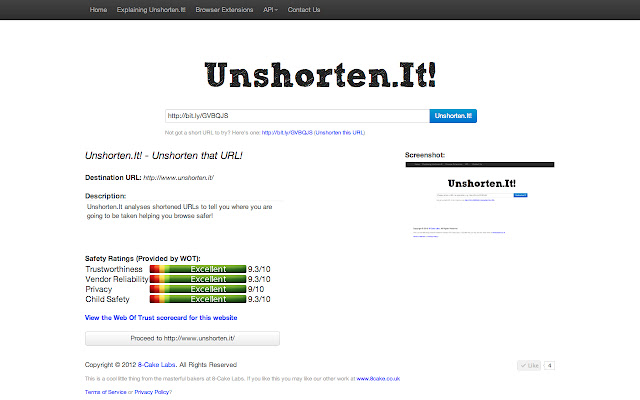Open the Privacy Policy link

point(152,392)
